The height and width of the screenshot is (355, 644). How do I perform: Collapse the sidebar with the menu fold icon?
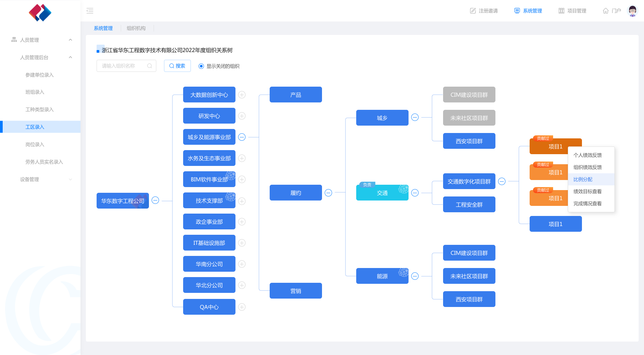click(90, 11)
